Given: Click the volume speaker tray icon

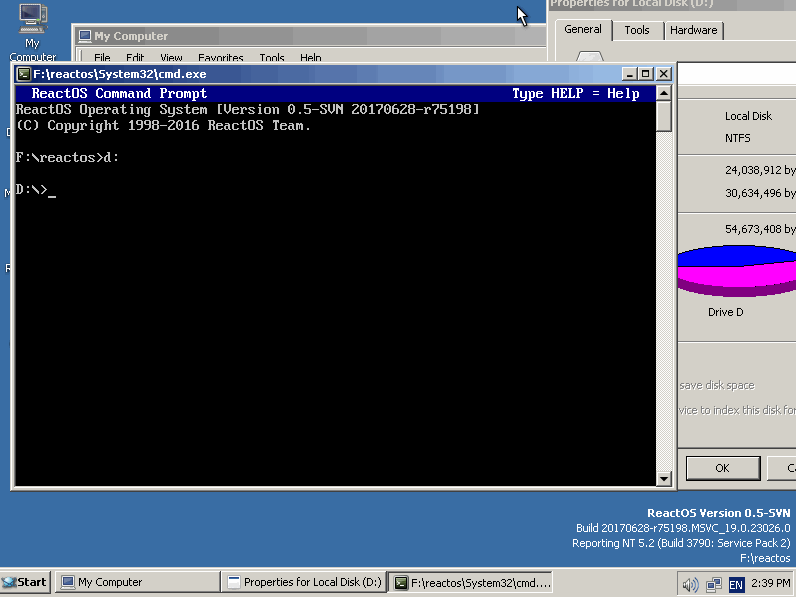Looking at the screenshot, I should pos(690,585).
